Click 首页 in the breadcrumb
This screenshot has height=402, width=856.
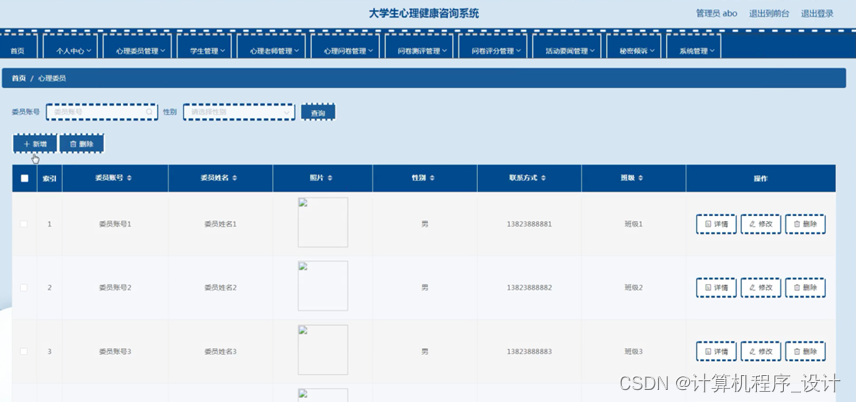pyautogui.click(x=19, y=79)
